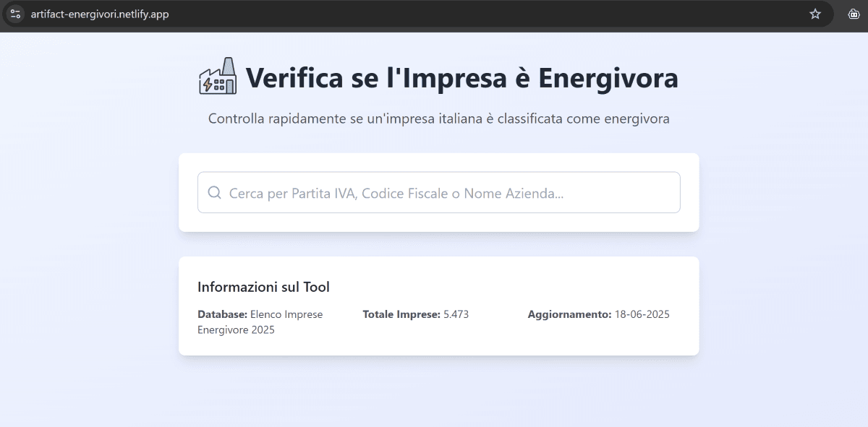Focus the Partita IVA search field
Screen dimensions: 868x427
(448, 193)
